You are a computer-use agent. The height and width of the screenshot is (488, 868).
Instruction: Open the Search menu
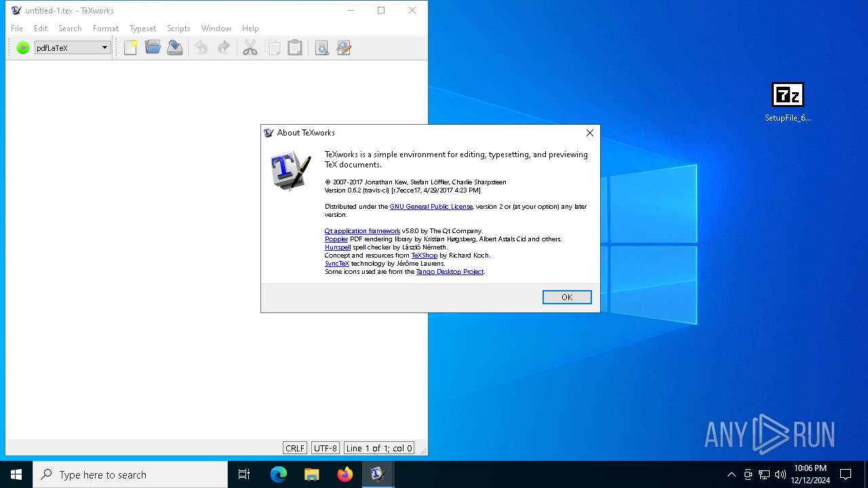(70, 28)
